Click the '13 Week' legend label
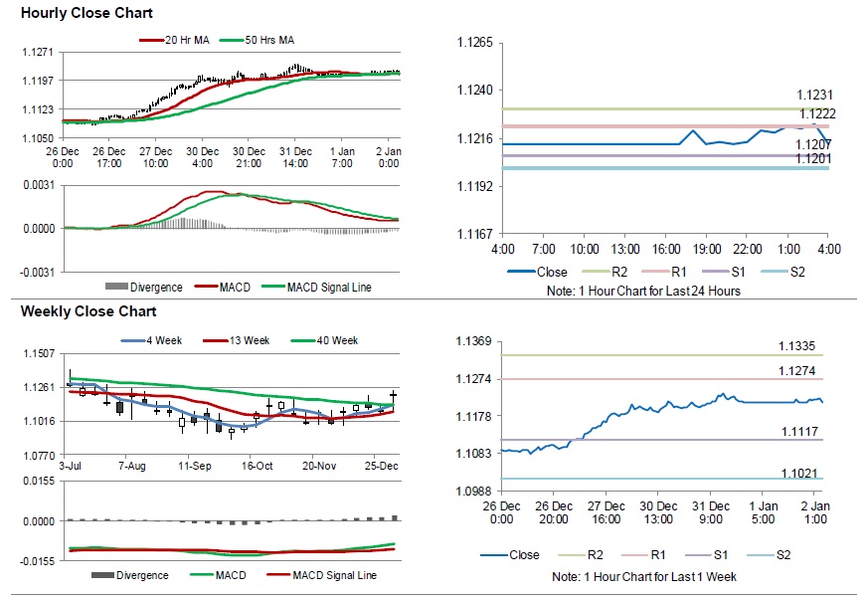This screenshot has width=868, height=598. (x=250, y=341)
